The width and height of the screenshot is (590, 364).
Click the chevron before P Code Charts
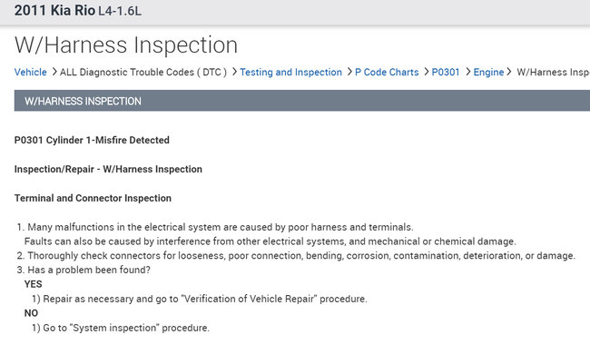[x=349, y=72]
